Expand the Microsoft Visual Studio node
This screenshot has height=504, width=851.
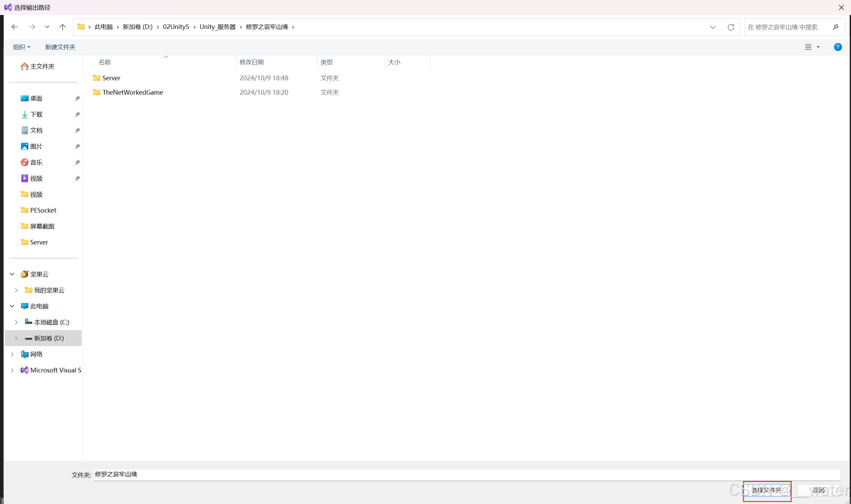[x=12, y=370]
